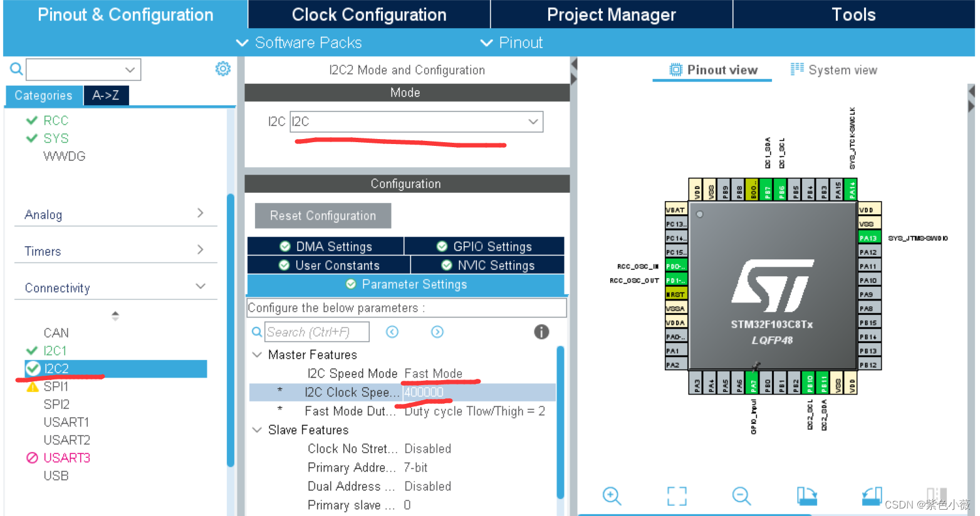Image resolution: width=980 pixels, height=516 pixels.
Task: Rotate the chip counter-clockwise
Action: 872,496
